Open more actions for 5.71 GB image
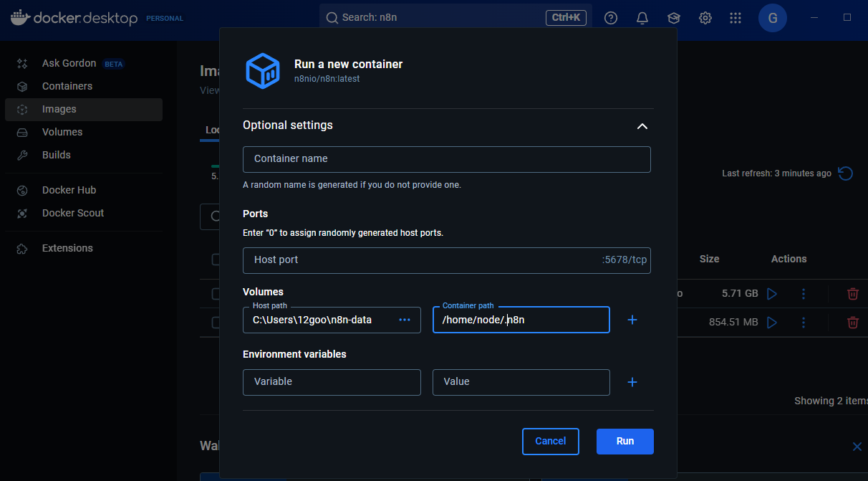Viewport: 868px width, 481px height. point(804,293)
